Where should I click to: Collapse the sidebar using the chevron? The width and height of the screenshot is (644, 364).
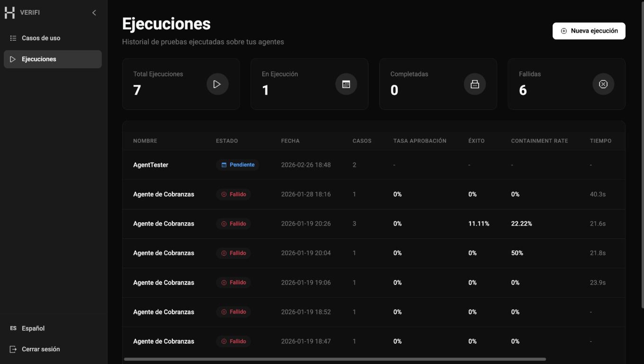point(93,12)
